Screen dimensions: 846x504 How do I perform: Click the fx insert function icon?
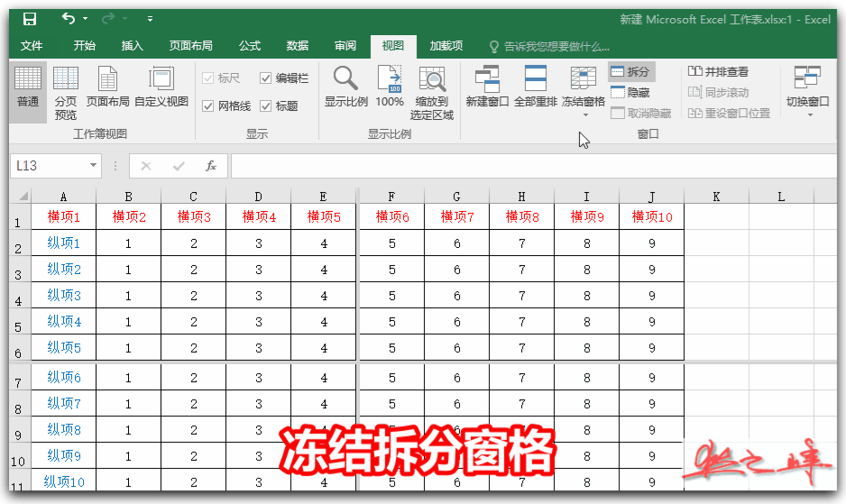[211, 166]
